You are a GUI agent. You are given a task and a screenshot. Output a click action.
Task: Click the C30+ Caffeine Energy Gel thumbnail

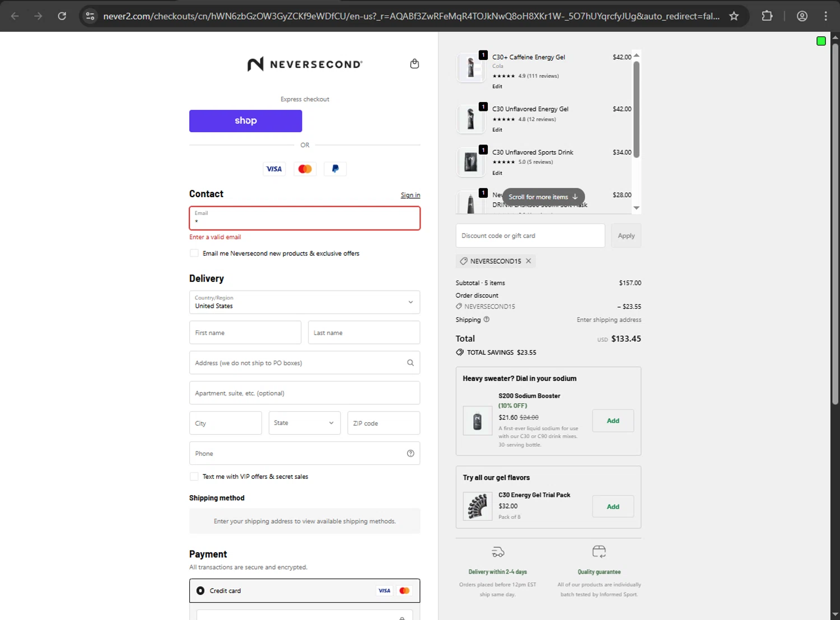tap(470, 68)
